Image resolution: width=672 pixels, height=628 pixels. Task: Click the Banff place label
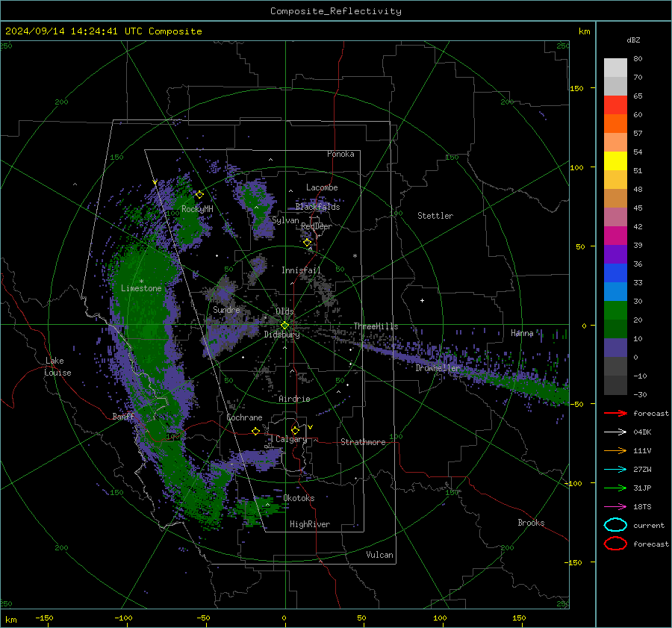tap(123, 417)
